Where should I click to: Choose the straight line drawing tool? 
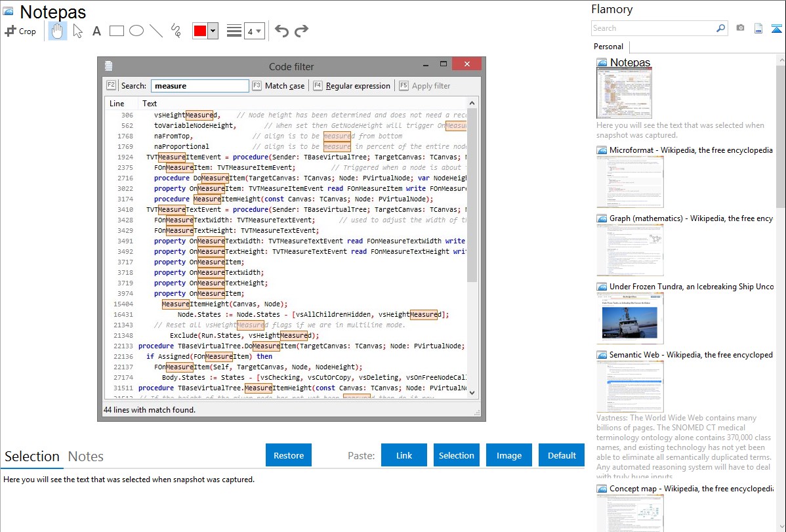(x=156, y=31)
